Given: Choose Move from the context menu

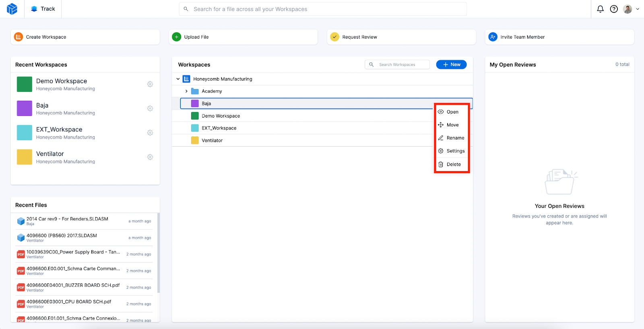Looking at the screenshot, I should pos(452,125).
